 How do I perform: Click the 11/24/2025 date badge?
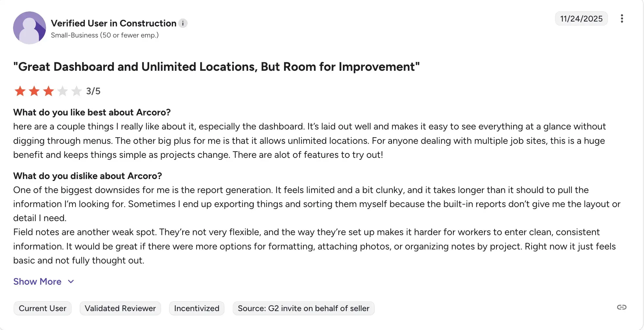(581, 19)
